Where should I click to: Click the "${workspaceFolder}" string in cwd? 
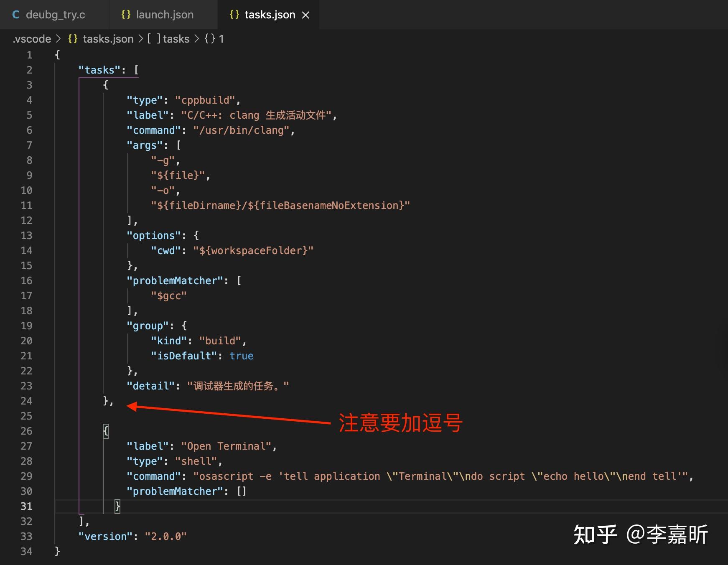pyautogui.click(x=253, y=250)
